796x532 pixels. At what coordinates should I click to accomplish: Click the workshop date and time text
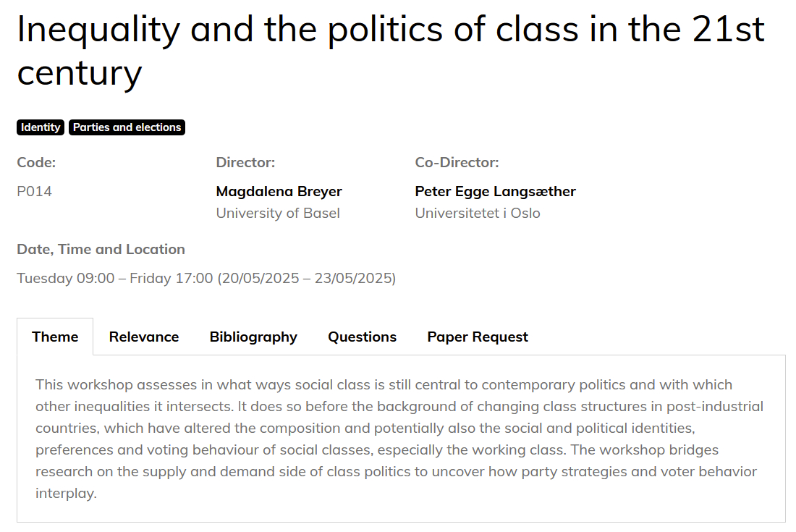point(206,278)
